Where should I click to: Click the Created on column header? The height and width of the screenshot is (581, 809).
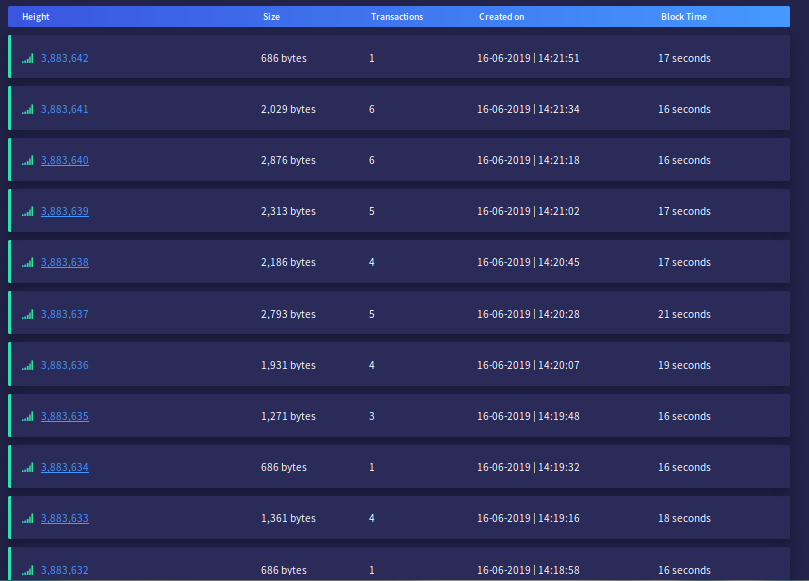(x=501, y=17)
